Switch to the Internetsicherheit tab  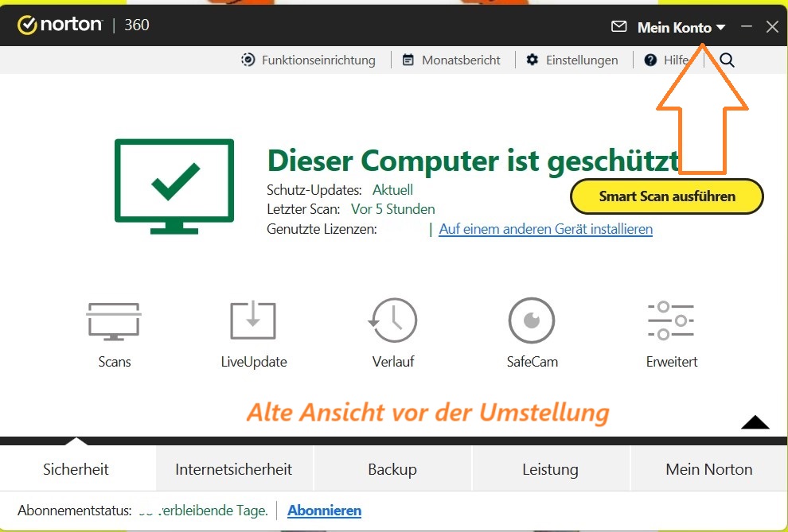point(234,469)
